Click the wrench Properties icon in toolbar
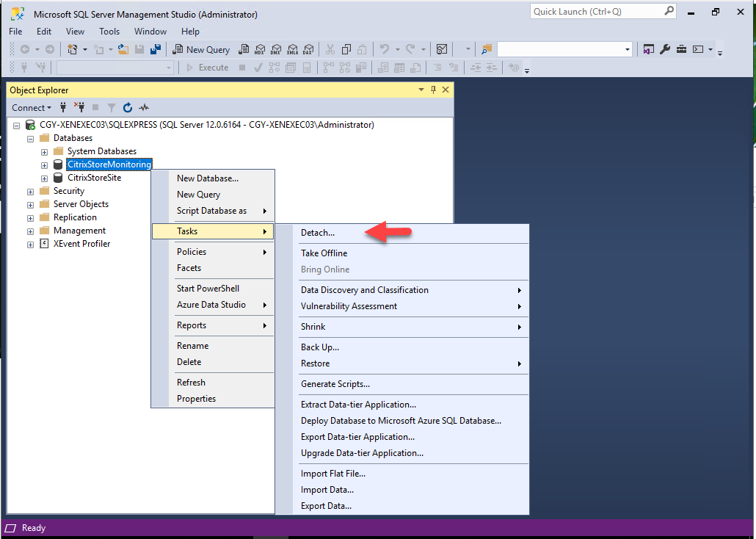This screenshot has width=756, height=539. click(665, 49)
